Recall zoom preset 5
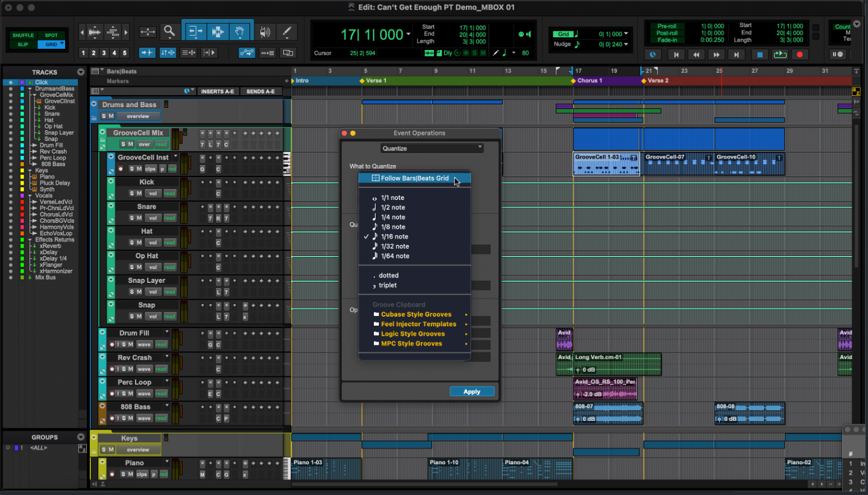868x495 pixels. click(x=125, y=53)
